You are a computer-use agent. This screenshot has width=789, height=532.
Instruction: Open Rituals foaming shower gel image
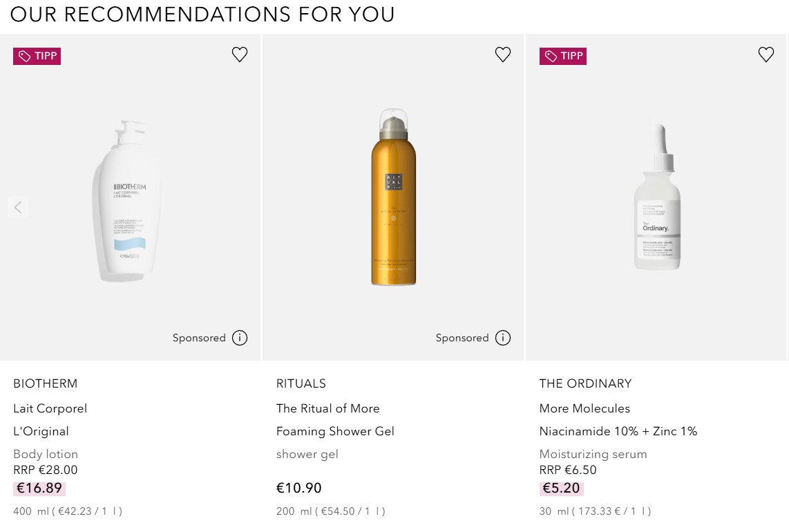click(x=393, y=197)
